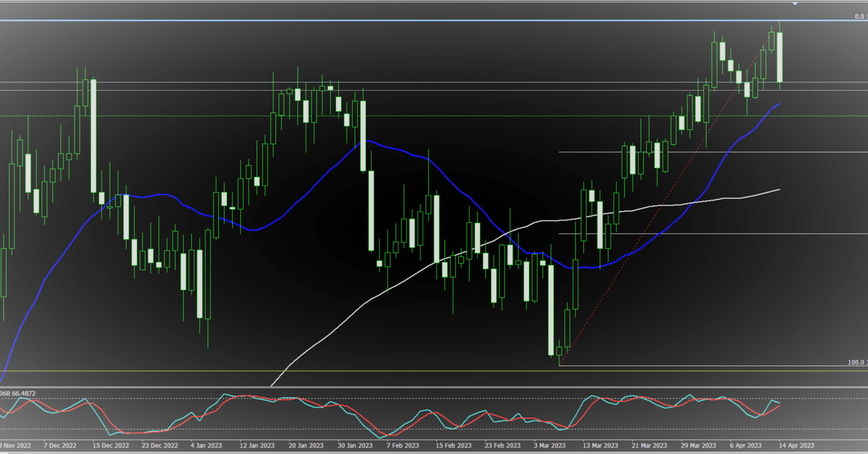This screenshot has width=868, height=454.
Task: Click the 7 Dec 2022 date label
Action: (60, 446)
